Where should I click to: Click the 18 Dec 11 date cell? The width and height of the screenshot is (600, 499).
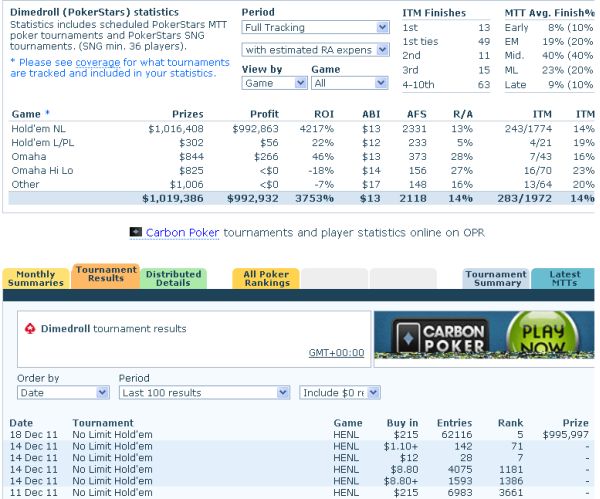[x=34, y=435]
